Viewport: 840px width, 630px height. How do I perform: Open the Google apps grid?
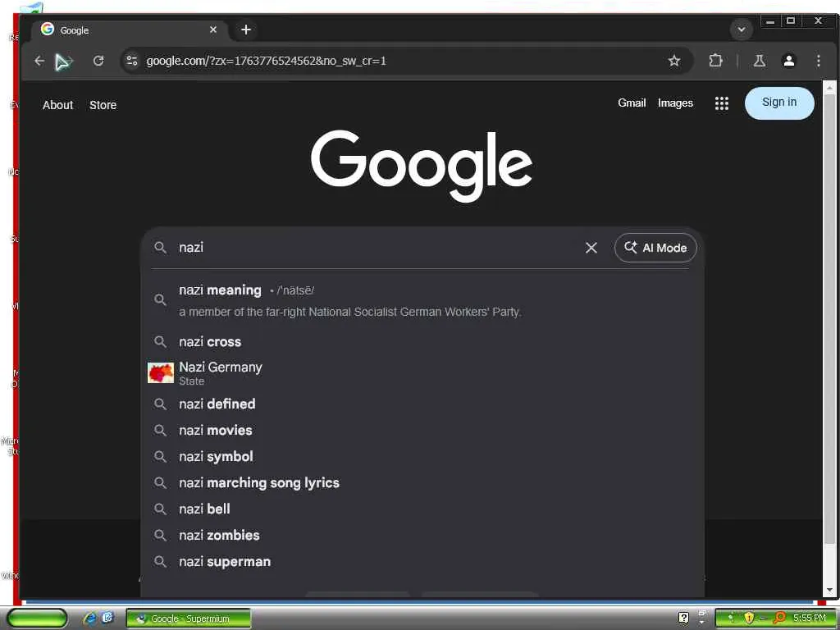[722, 103]
